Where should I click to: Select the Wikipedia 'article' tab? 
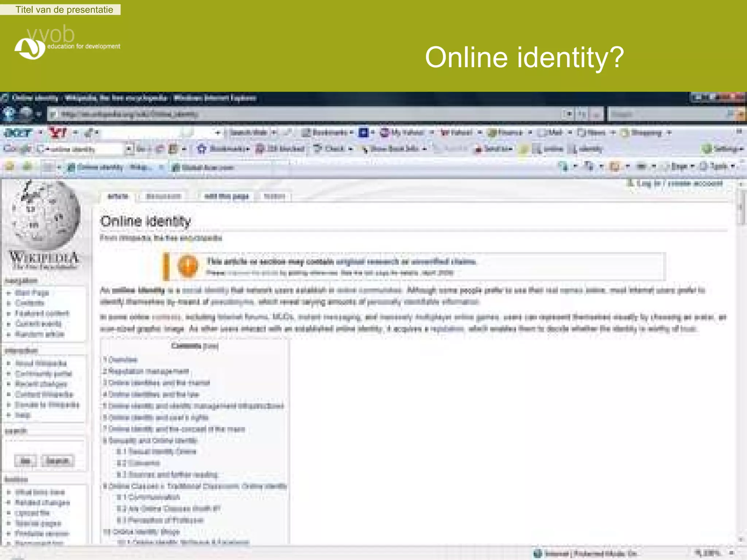coord(118,196)
